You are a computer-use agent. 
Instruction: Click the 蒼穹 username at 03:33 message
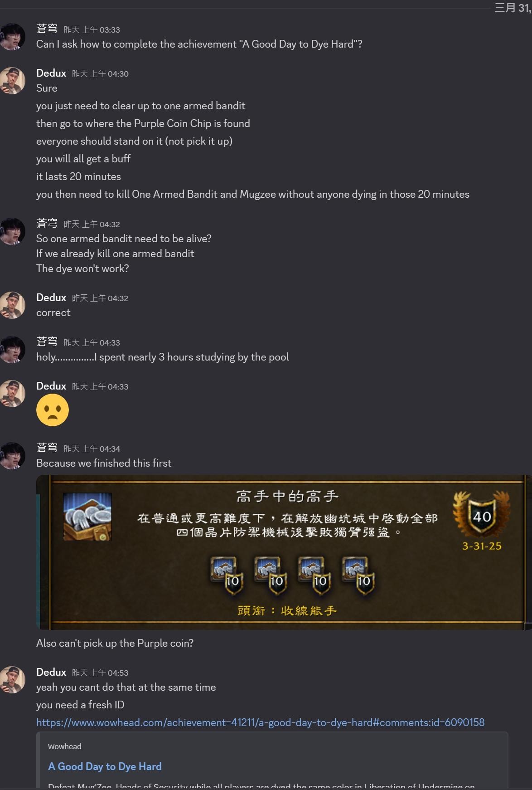(47, 29)
